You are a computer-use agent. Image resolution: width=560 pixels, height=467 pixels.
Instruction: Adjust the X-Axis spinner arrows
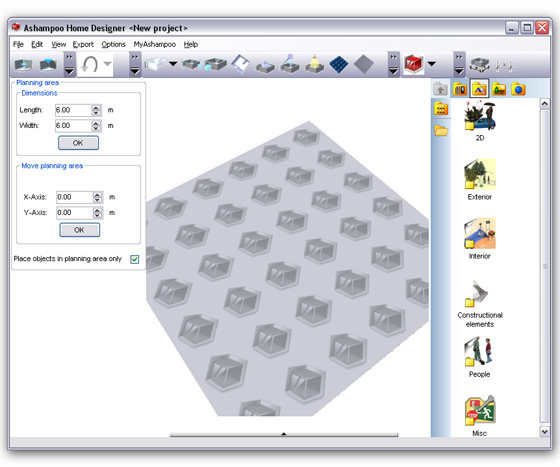point(97,197)
